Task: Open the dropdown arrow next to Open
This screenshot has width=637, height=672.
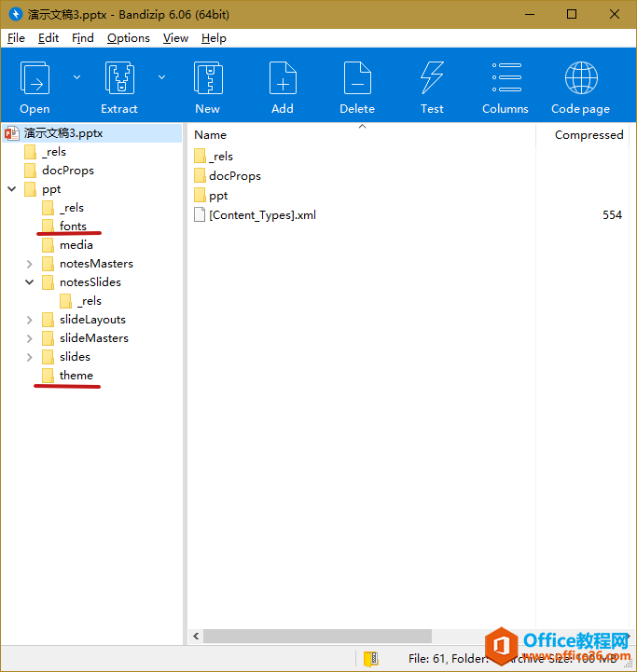Action: click(76, 77)
